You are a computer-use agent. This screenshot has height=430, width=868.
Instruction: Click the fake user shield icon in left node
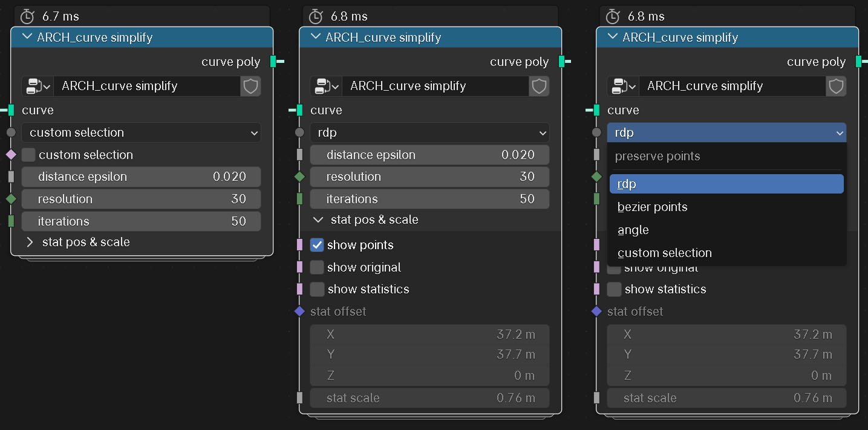[250, 86]
